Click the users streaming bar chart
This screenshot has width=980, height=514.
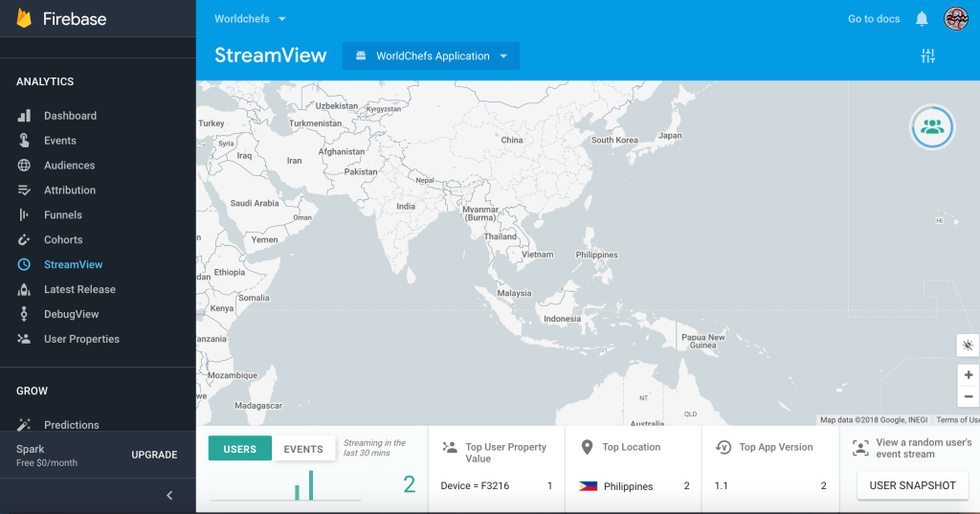(x=286, y=486)
